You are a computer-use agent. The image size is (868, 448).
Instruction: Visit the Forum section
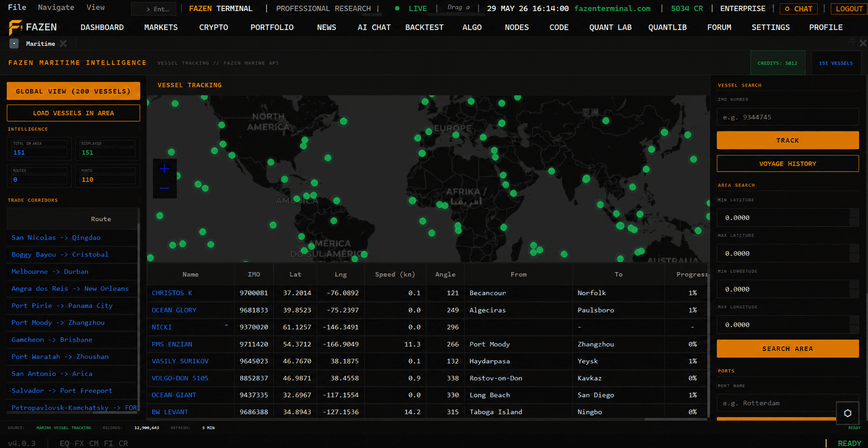point(719,27)
